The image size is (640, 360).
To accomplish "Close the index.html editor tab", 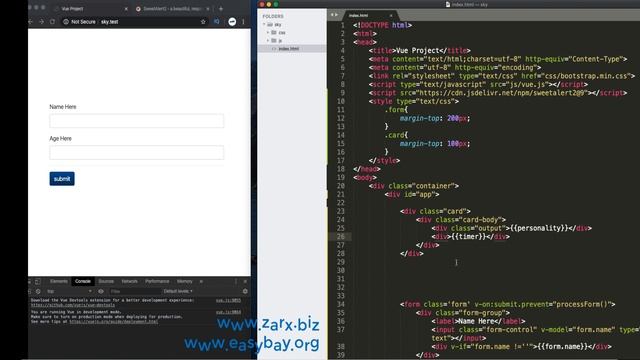I will [x=391, y=16].
